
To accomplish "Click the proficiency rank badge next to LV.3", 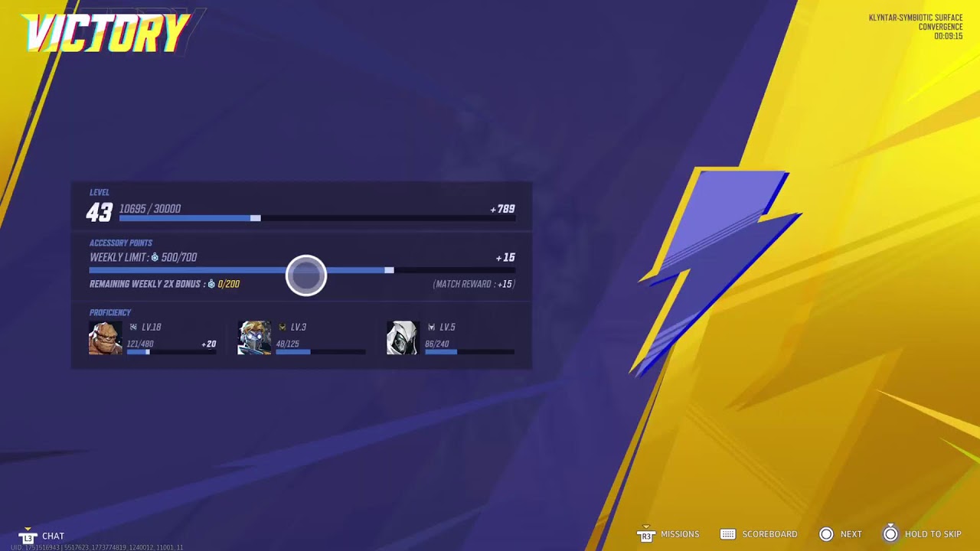I will pos(282,328).
